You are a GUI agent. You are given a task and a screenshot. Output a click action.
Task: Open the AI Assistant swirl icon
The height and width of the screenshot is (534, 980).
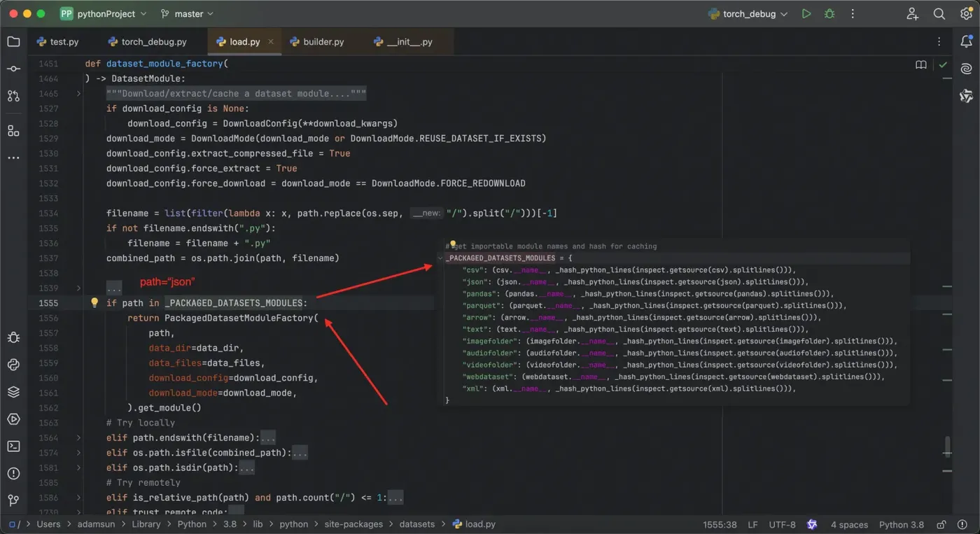click(966, 69)
